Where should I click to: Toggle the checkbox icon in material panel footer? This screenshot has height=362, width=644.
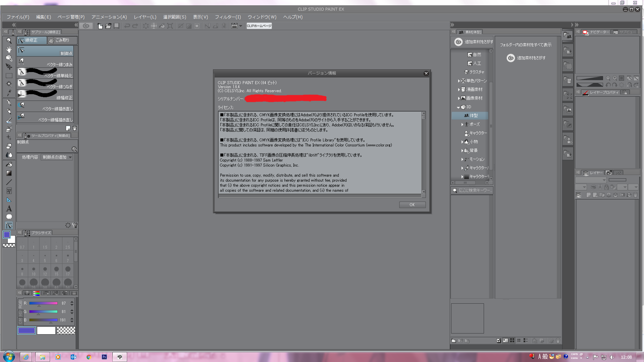(498, 341)
